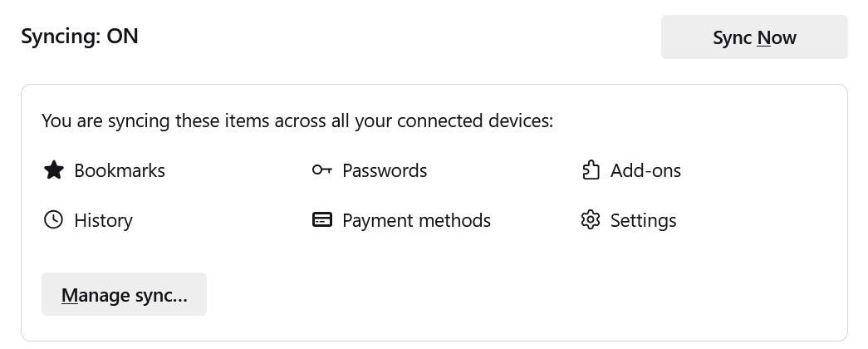868x349 pixels.
Task: Click the History clock icon
Action: (x=54, y=220)
